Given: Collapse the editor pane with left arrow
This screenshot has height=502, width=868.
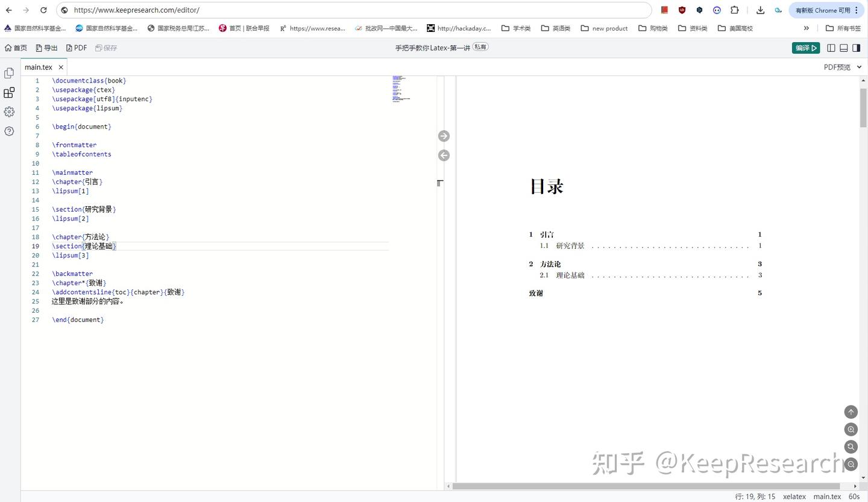Looking at the screenshot, I should point(444,155).
